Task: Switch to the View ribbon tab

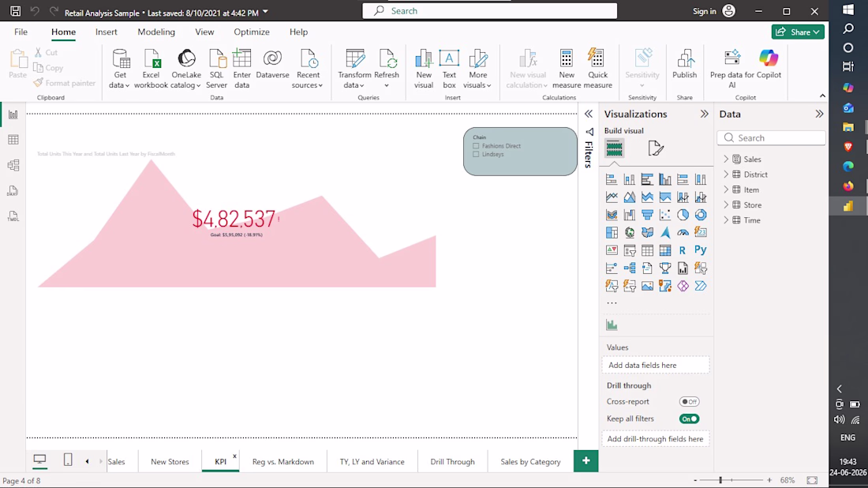Action: coord(204,32)
